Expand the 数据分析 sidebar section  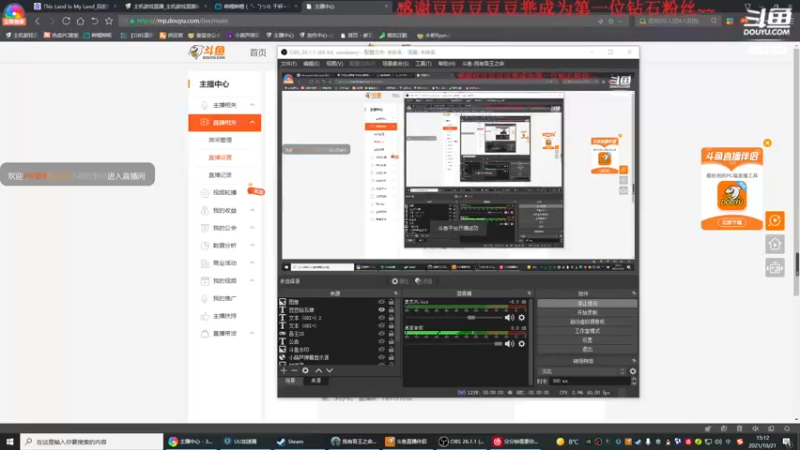point(252,245)
